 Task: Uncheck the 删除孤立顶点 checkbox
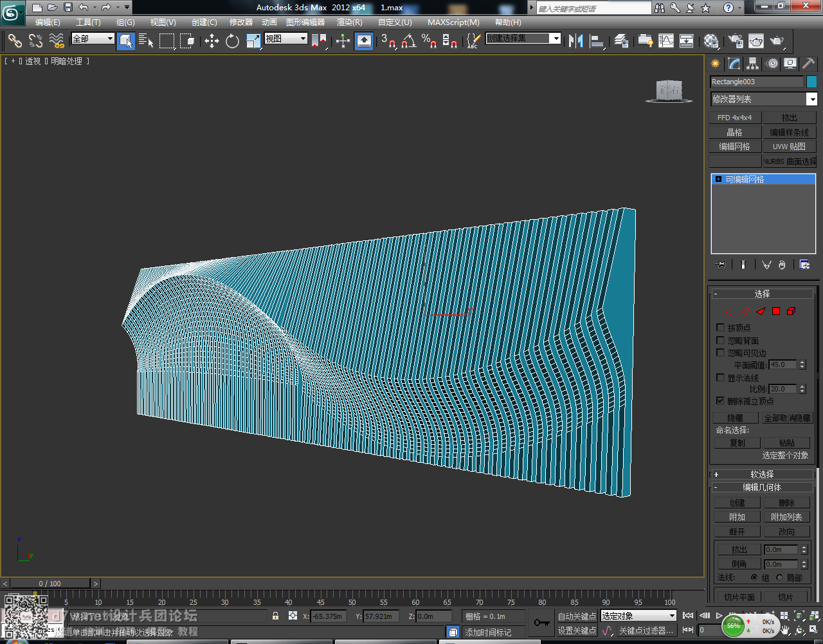pyautogui.click(x=720, y=400)
